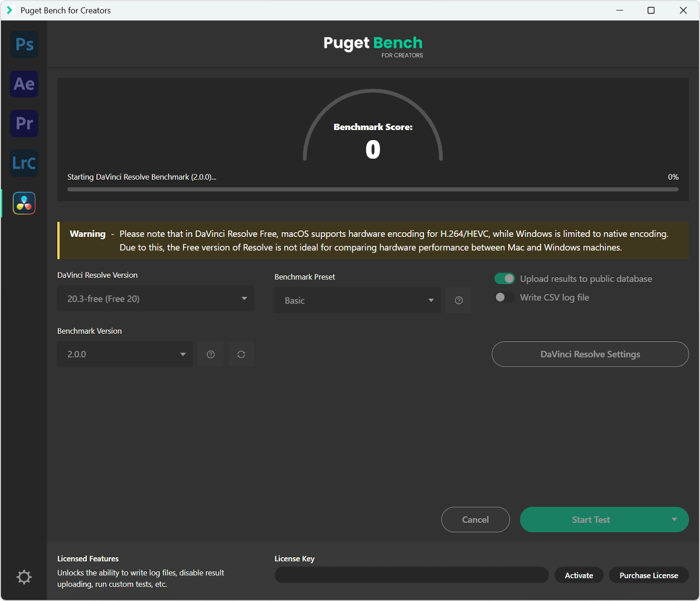Click the benchmark progress bar
The image size is (700, 601).
(x=373, y=189)
